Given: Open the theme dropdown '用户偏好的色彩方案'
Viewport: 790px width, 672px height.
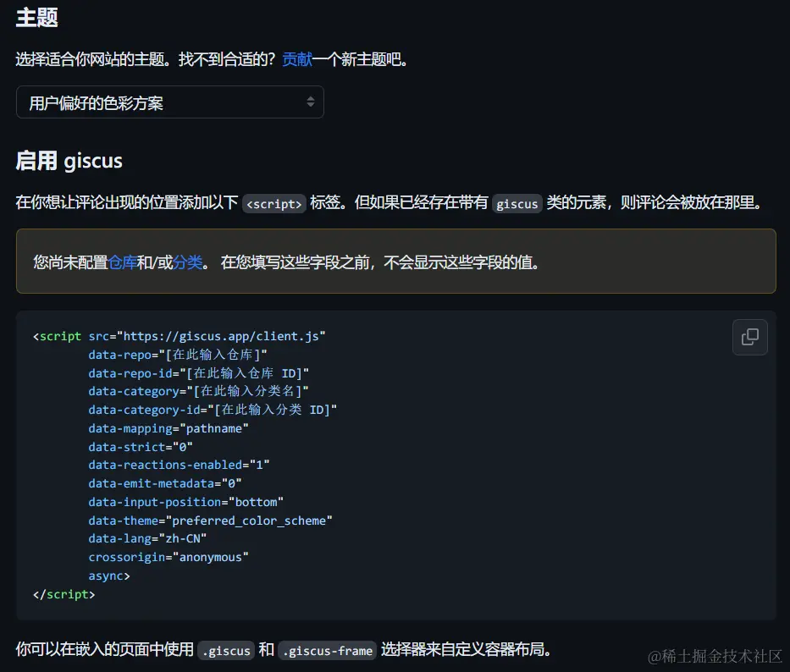Looking at the screenshot, I should point(170,102).
